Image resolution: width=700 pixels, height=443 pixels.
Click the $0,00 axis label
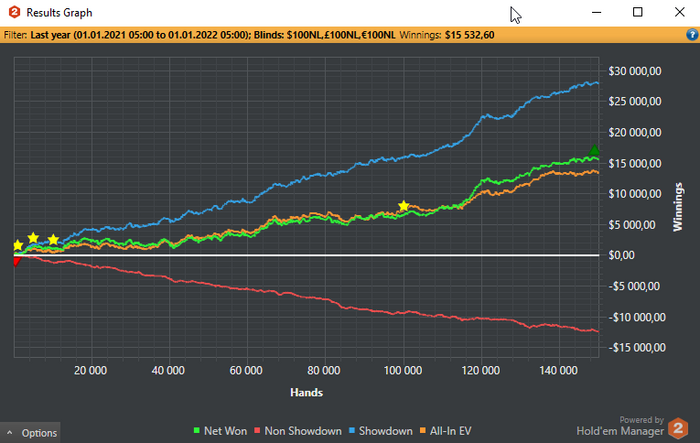coord(621,255)
